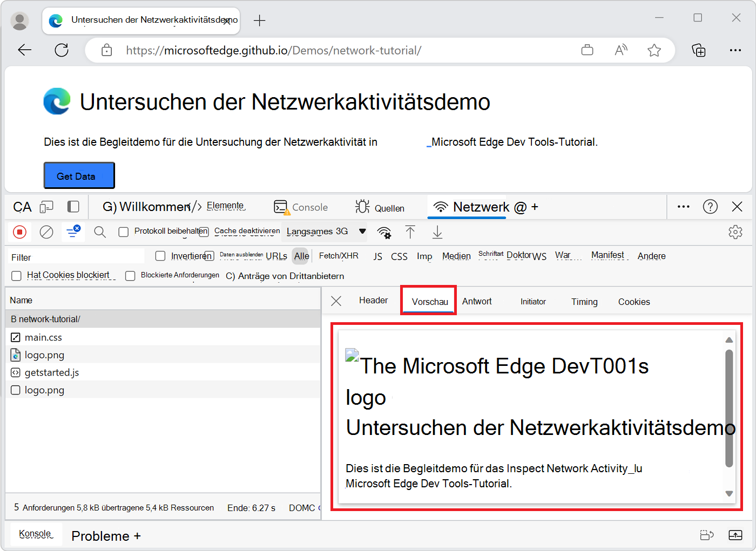Stop recording network log

click(x=20, y=232)
